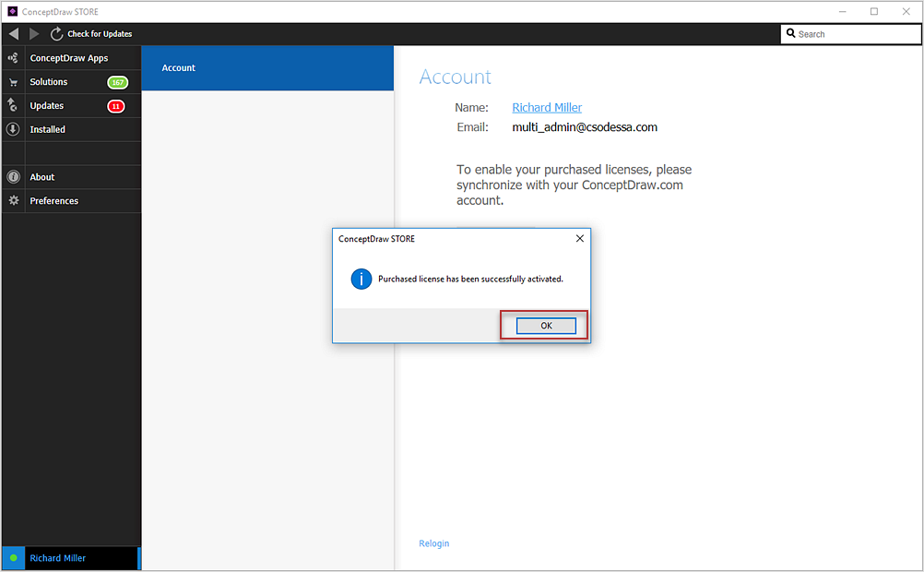Click the OK button in the dialog
The width and height of the screenshot is (924, 572).
546,326
